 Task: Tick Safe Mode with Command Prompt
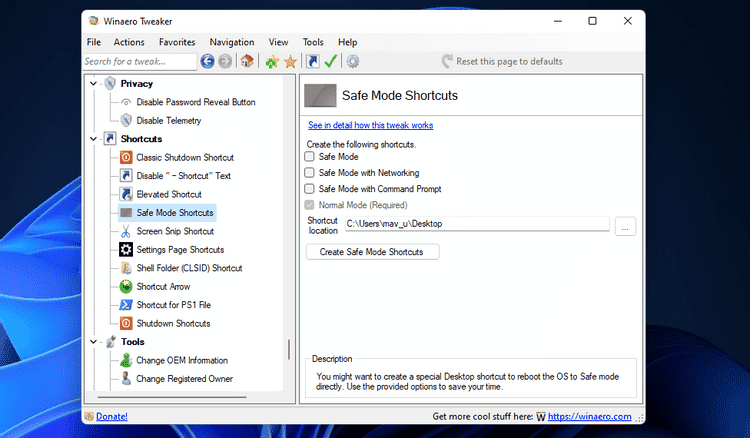pyautogui.click(x=309, y=189)
